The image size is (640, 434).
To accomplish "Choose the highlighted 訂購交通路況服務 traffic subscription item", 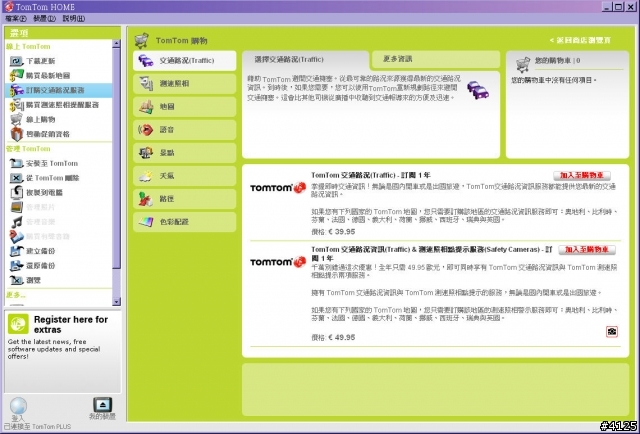I will tap(58, 90).
